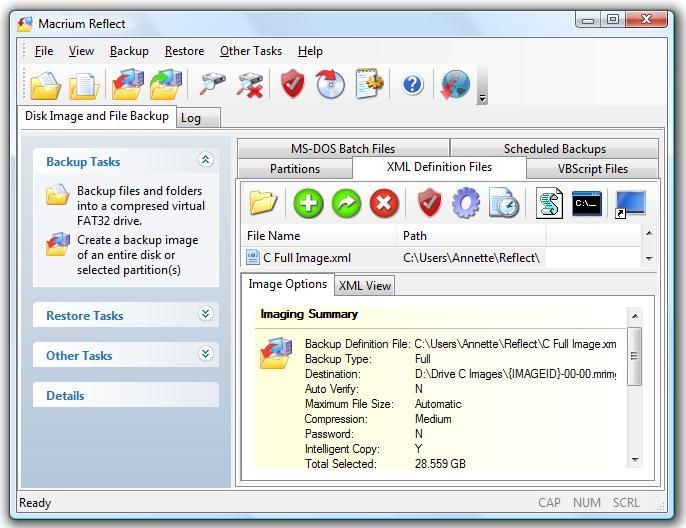The image size is (686, 528).
Task: Click the Total Selected value 28.559 GB
Action: click(x=440, y=464)
